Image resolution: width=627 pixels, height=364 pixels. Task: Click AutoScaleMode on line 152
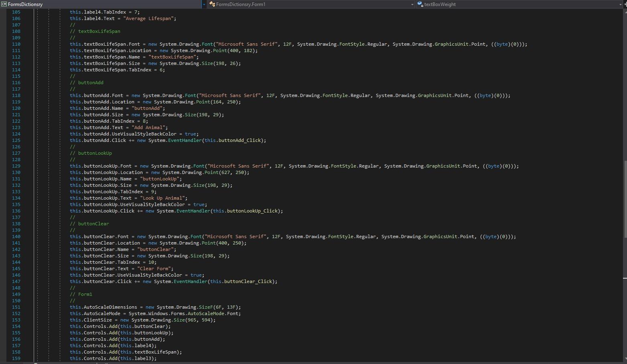tap(102, 313)
